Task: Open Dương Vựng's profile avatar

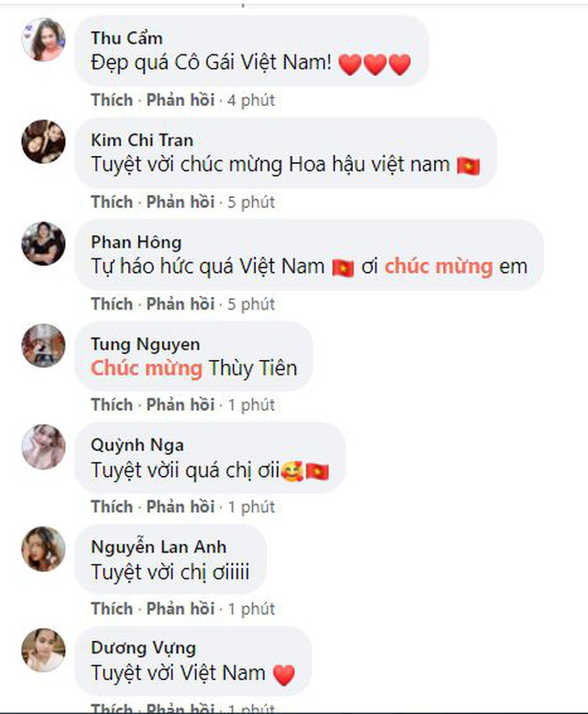Action: (44, 650)
